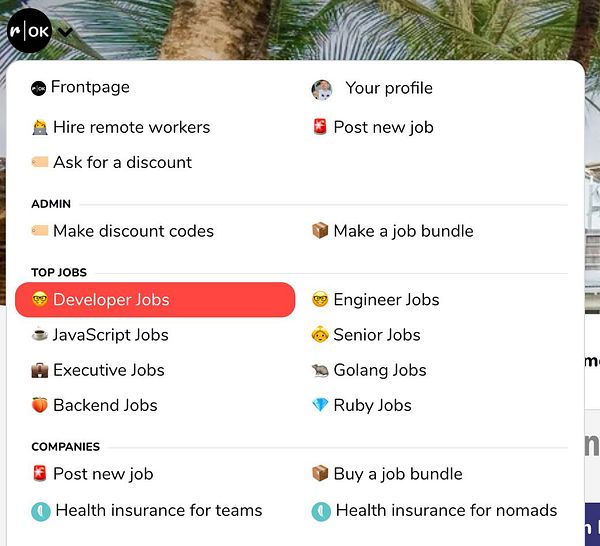The image size is (600, 546).
Task: Select the highlighted Developer Jobs entry
Action: (155, 300)
